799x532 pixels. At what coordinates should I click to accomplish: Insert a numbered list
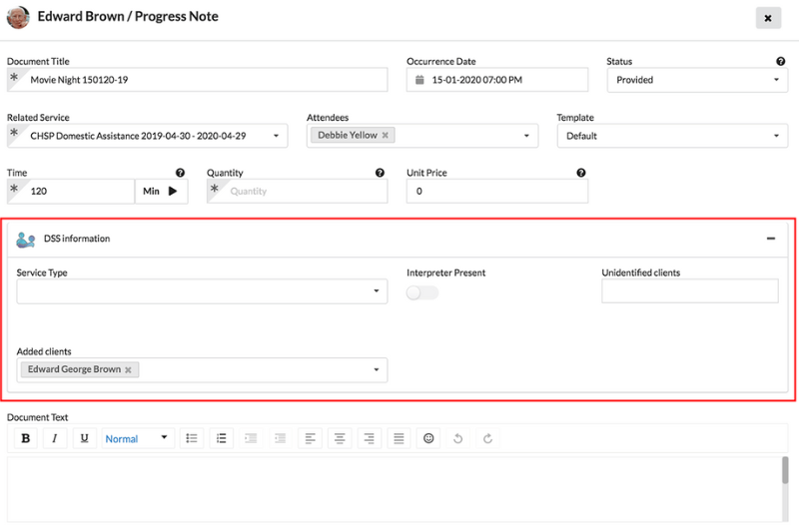221,438
